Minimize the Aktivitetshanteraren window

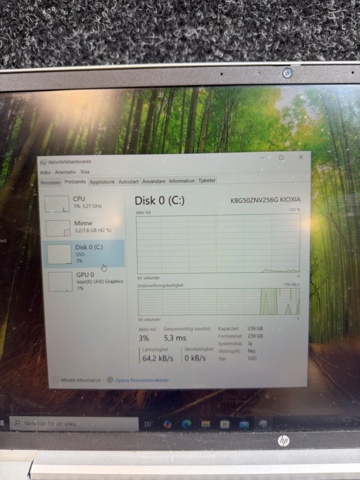pos(262,157)
